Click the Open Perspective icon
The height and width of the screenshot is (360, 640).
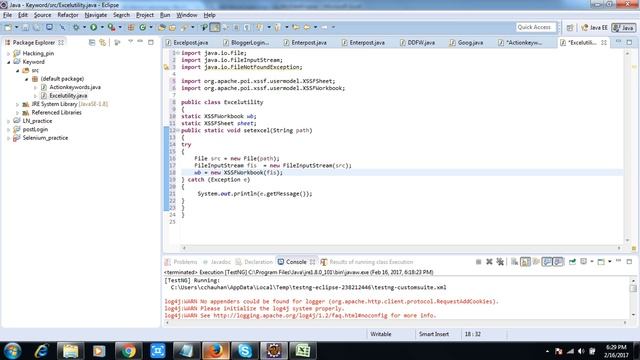pos(570,28)
